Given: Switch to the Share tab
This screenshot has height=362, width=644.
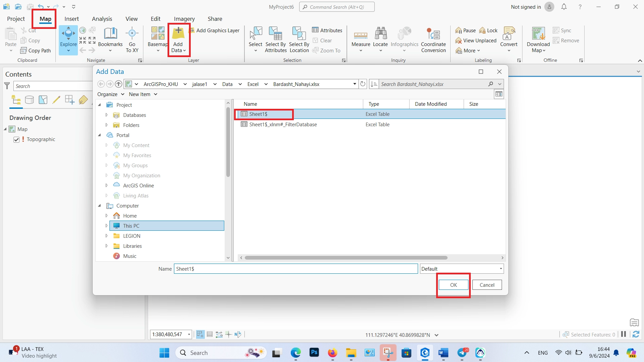Looking at the screenshot, I should (215, 19).
